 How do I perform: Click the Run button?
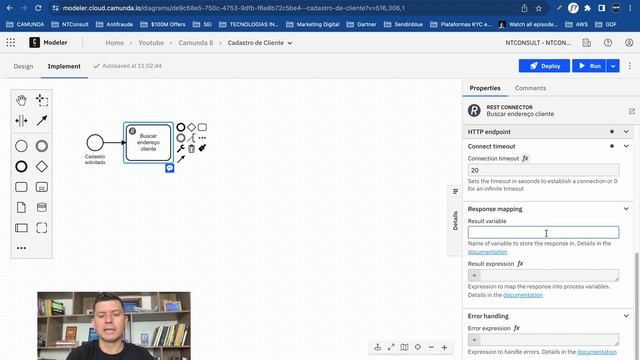[589, 66]
